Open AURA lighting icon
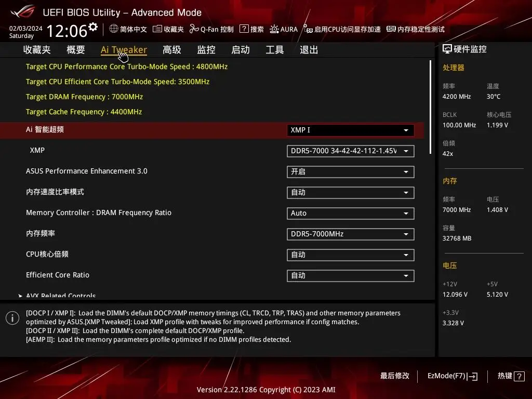The height and width of the screenshot is (399, 532). point(274,29)
